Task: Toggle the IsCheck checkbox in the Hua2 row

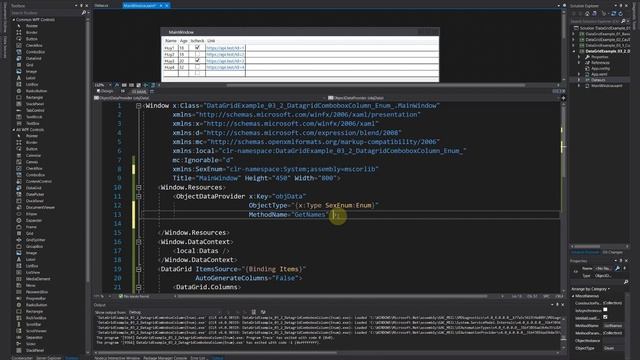Action: tap(197, 54)
